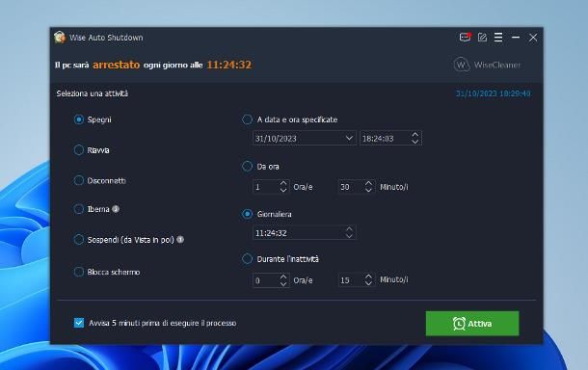Increase the 18:24:03 time value
Screen dimensions: 588x370
coord(414,134)
